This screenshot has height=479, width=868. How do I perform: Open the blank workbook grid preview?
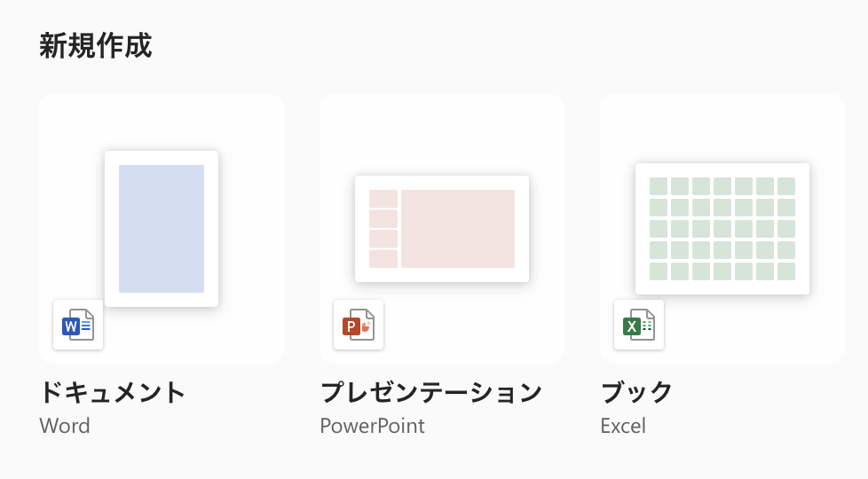tap(722, 229)
